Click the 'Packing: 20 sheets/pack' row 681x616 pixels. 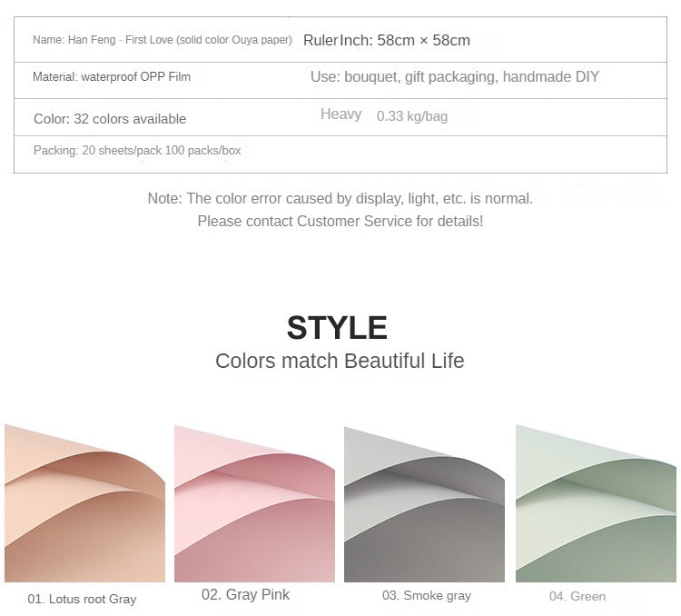137,151
